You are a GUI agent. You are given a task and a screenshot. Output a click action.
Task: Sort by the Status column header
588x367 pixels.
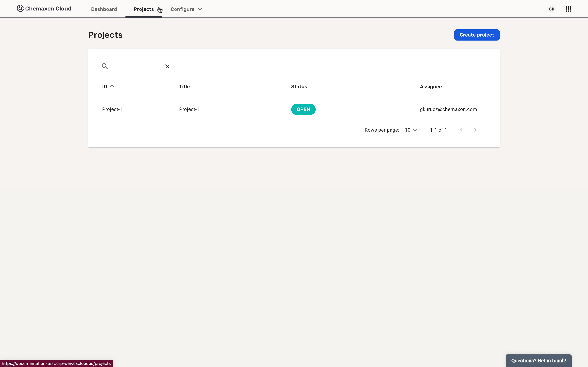299,87
